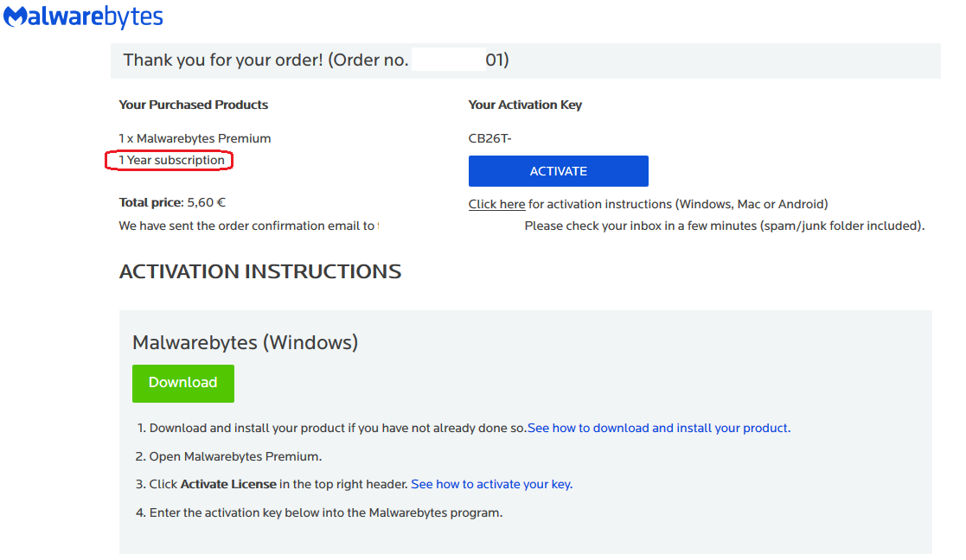The image size is (966, 560).
Task: Open 'See how to download and install your product'
Action: [657, 428]
